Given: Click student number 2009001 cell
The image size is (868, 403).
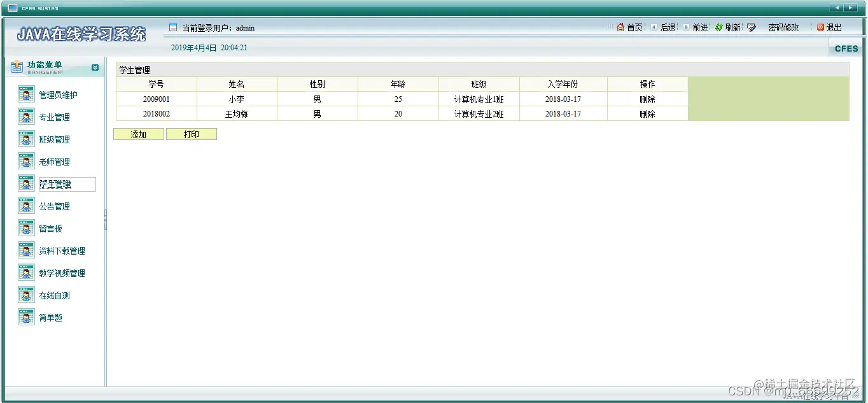Looking at the screenshot, I should 157,99.
